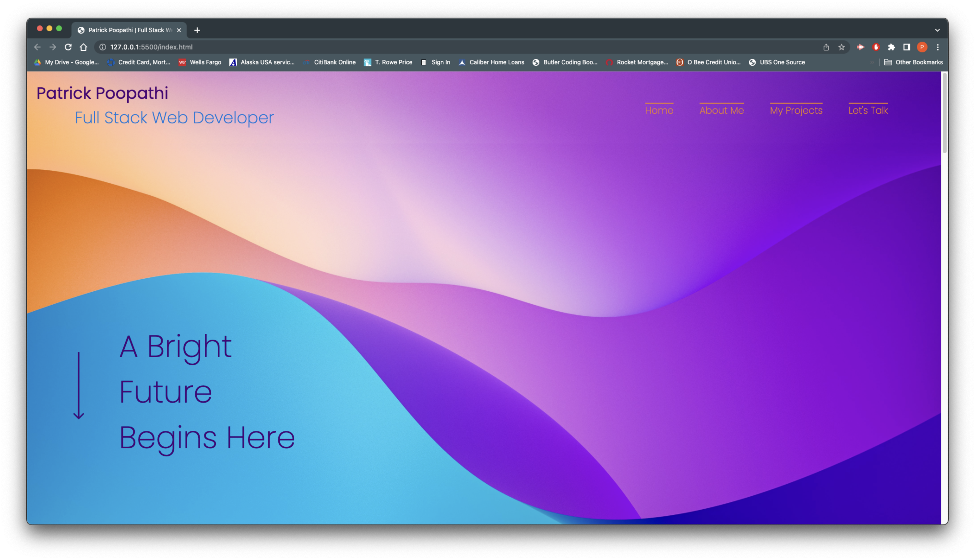The height and width of the screenshot is (560, 975).
Task: Open the My Projects nav link
Action: coord(796,110)
